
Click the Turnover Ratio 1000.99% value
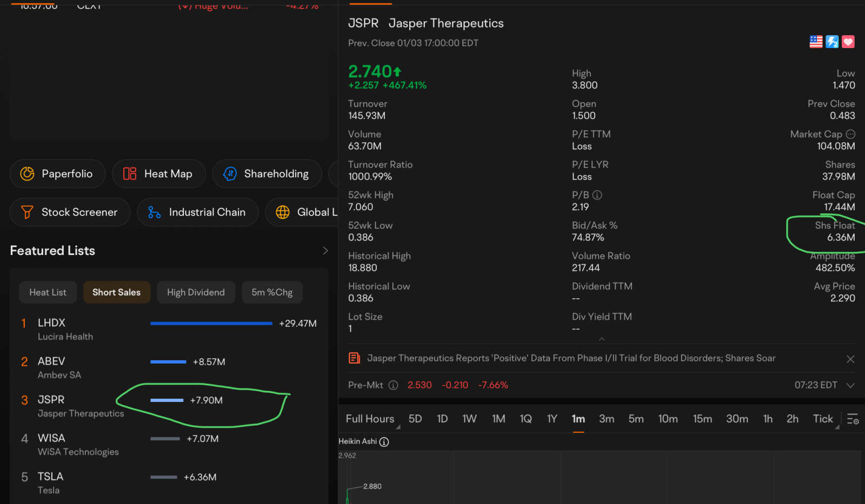370,177
